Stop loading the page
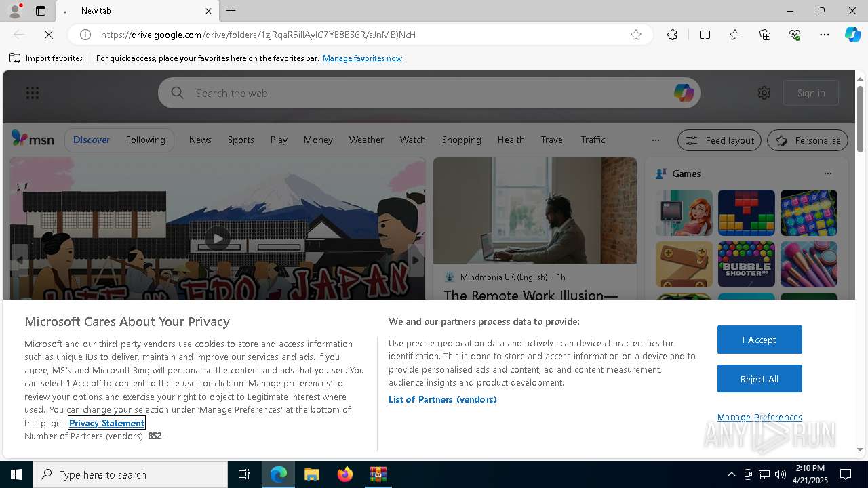 click(49, 35)
